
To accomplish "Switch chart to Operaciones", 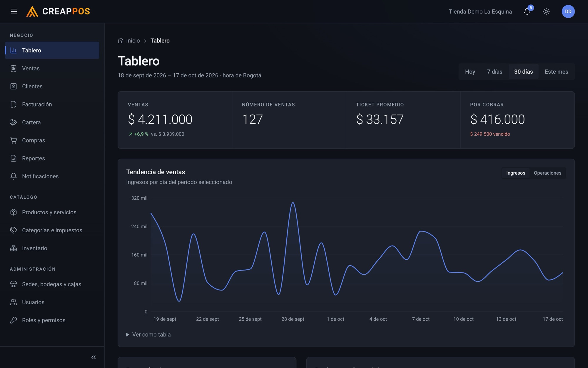I will point(547,173).
